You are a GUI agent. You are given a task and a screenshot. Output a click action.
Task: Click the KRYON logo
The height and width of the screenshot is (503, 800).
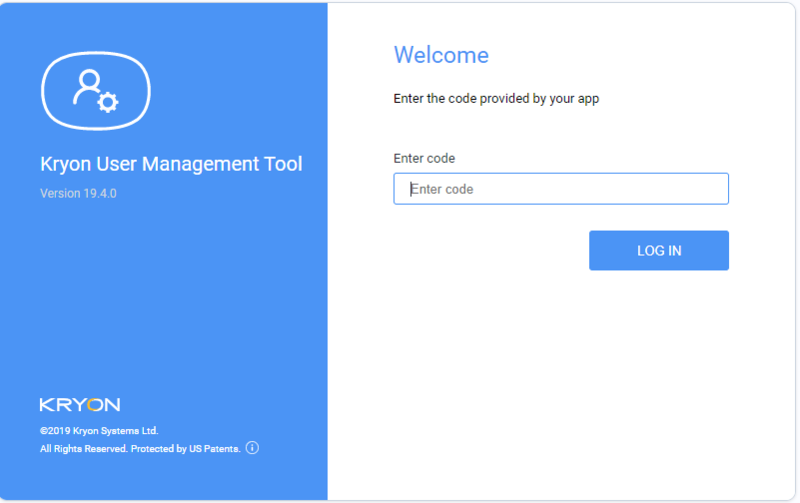(80, 405)
